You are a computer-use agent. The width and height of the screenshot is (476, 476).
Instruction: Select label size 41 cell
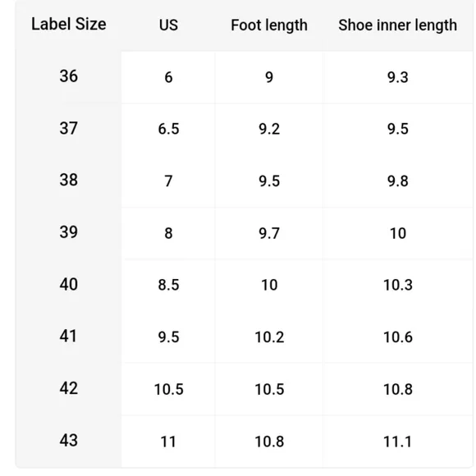click(69, 336)
